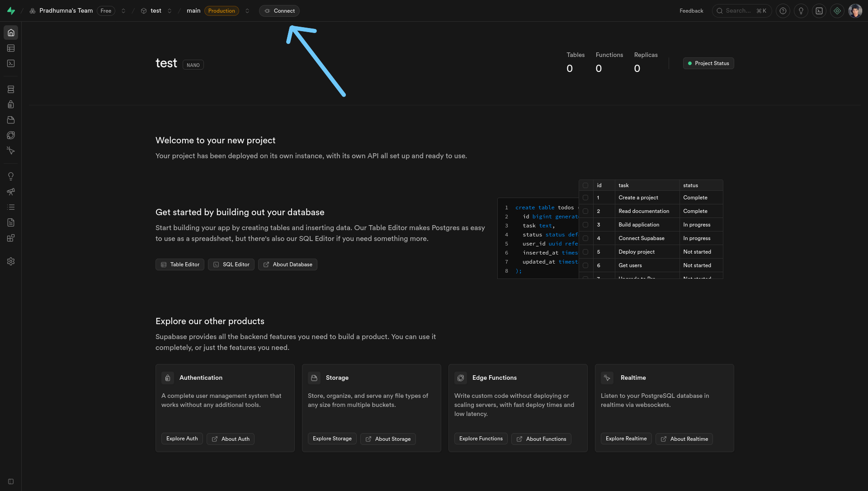Viewport: 868px width, 491px height.
Task: Check the 'Build application' row checkbox
Action: point(585,225)
